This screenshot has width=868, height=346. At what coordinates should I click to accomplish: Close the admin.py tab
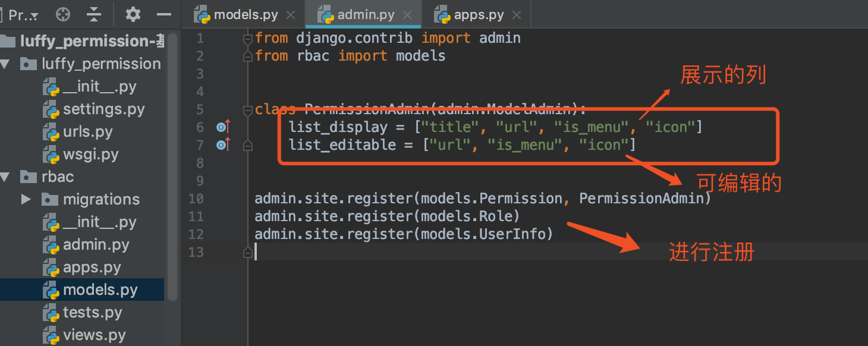[407, 15]
